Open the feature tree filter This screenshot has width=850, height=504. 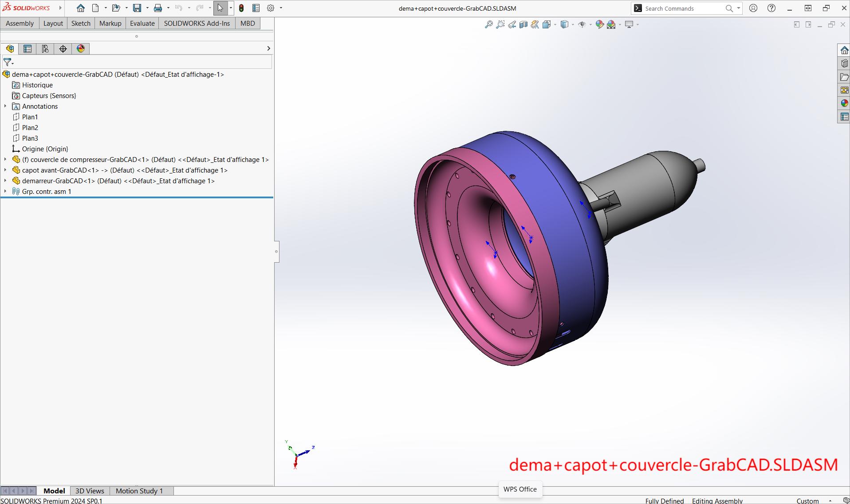[8, 62]
